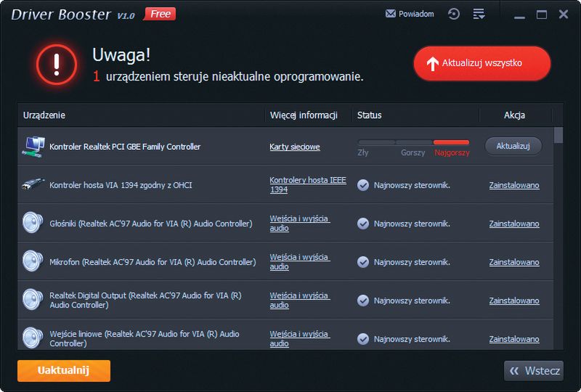
Task: Click the driver age status bar
Action: tap(413, 142)
